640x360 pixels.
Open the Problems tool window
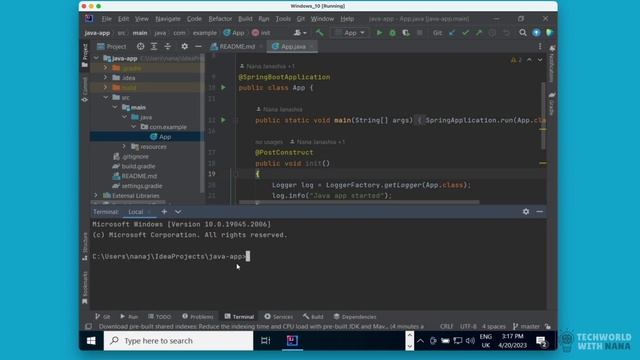tap(198, 317)
